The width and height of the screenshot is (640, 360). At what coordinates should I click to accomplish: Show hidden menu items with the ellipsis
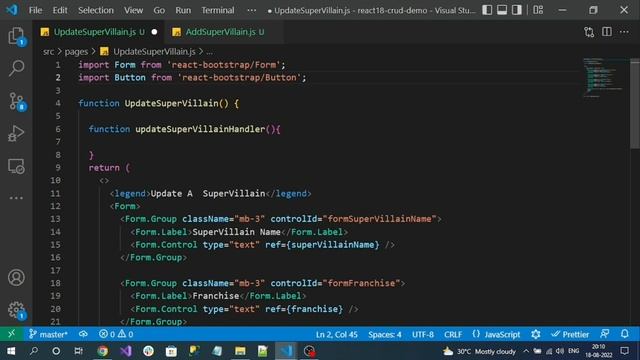click(252, 10)
